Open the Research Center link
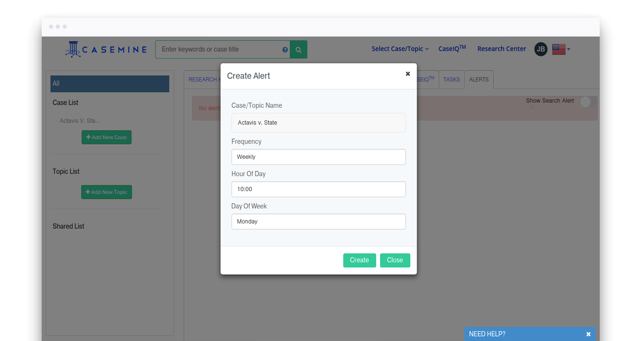This screenshot has height=341, width=644. click(501, 49)
